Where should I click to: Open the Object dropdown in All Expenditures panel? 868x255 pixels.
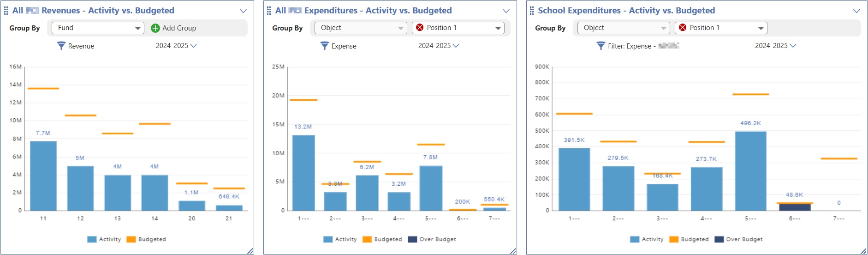(x=361, y=28)
